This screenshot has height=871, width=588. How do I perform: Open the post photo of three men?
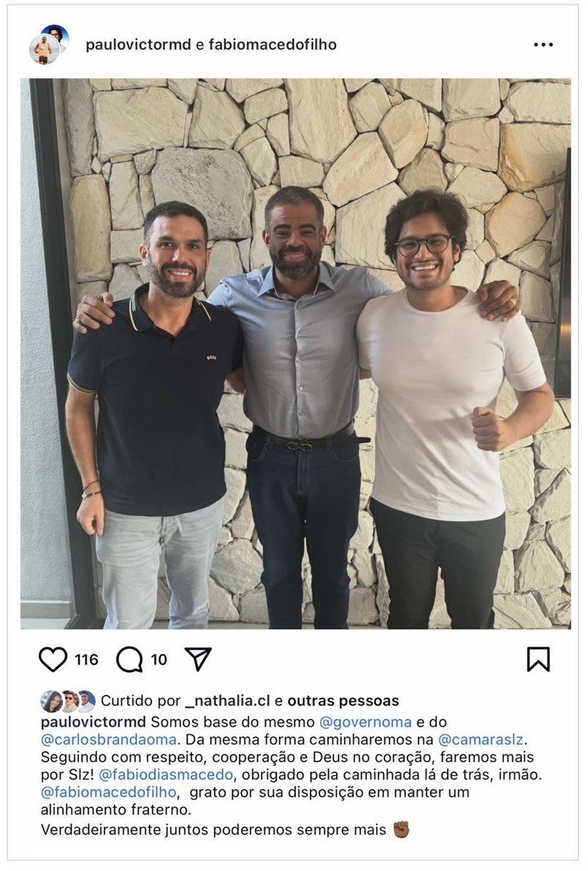click(295, 353)
